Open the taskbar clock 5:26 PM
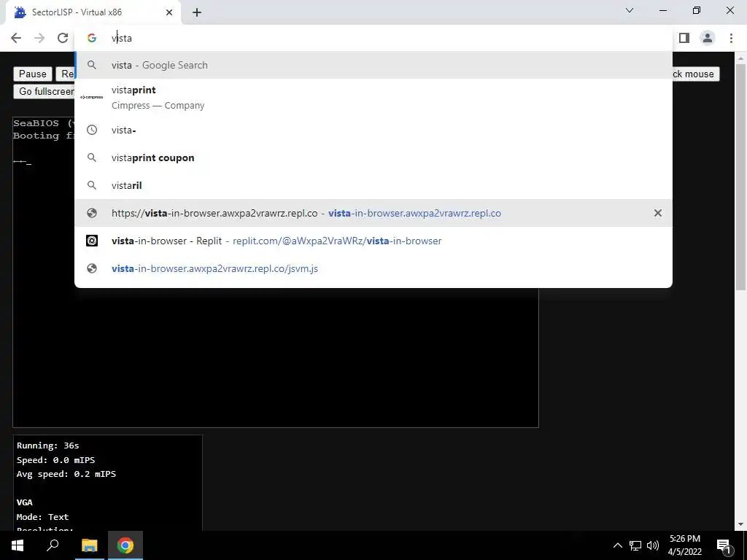This screenshot has width=747, height=560. coord(684,545)
